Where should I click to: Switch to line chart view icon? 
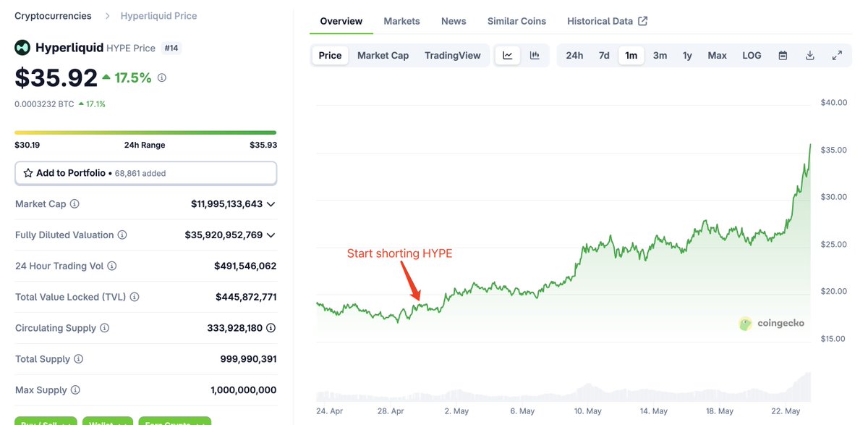[508, 55]
